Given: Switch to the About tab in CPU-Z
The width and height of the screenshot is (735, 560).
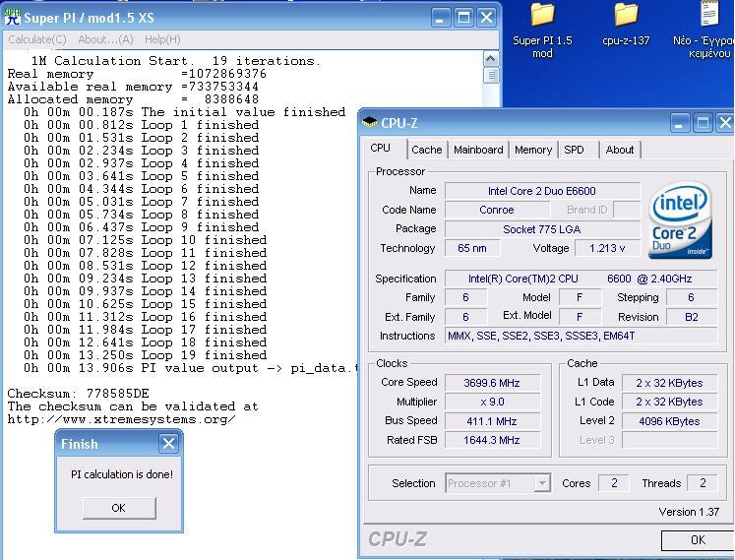Looking at the screenshot, I should pos(619,150).
